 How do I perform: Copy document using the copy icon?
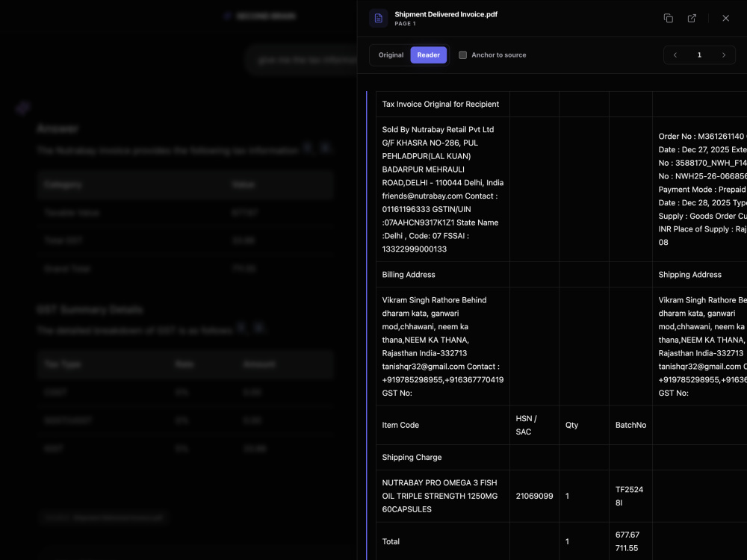668,18
